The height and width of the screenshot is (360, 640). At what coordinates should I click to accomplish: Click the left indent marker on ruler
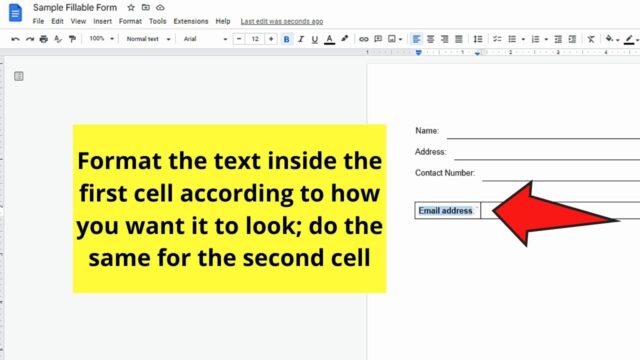(418, 53)
